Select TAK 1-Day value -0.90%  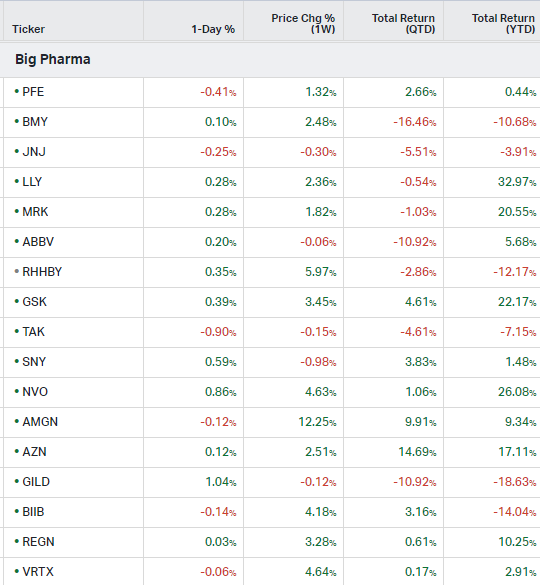tap(218, 332)
